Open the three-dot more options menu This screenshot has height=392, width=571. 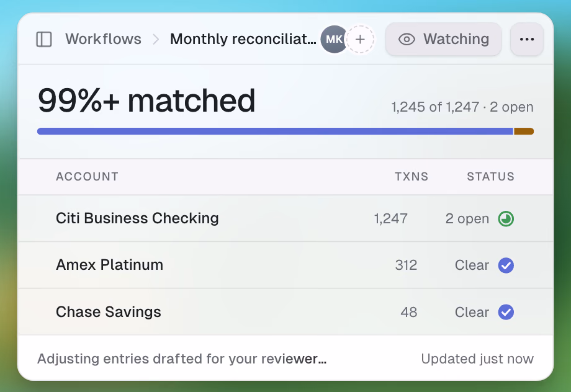point(527,39)
